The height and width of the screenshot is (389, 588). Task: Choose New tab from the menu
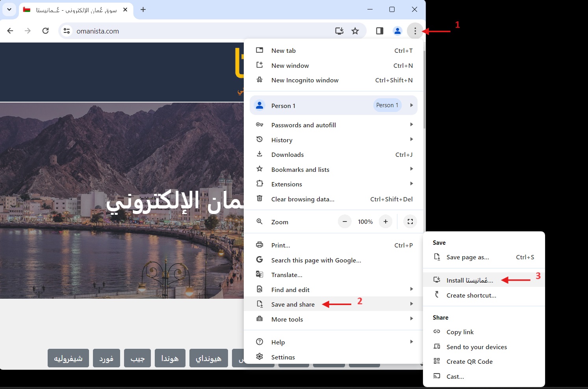(334, 50)
